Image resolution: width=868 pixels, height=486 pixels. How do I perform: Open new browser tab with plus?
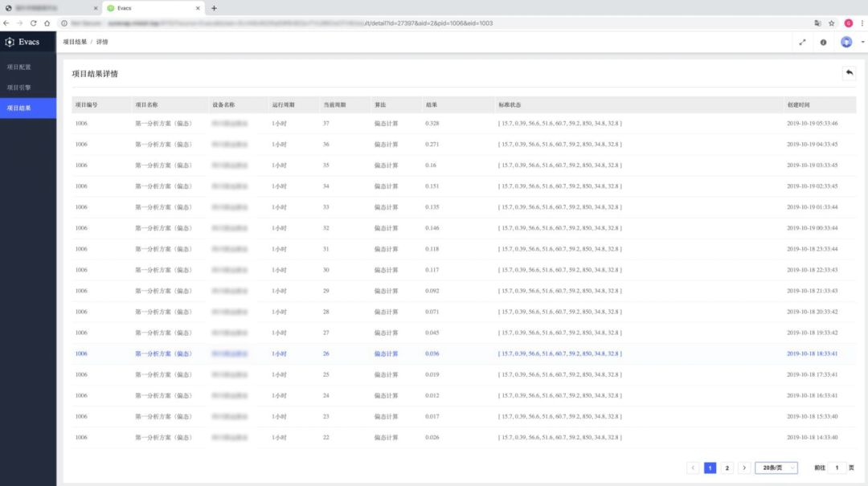pos(213,8)
